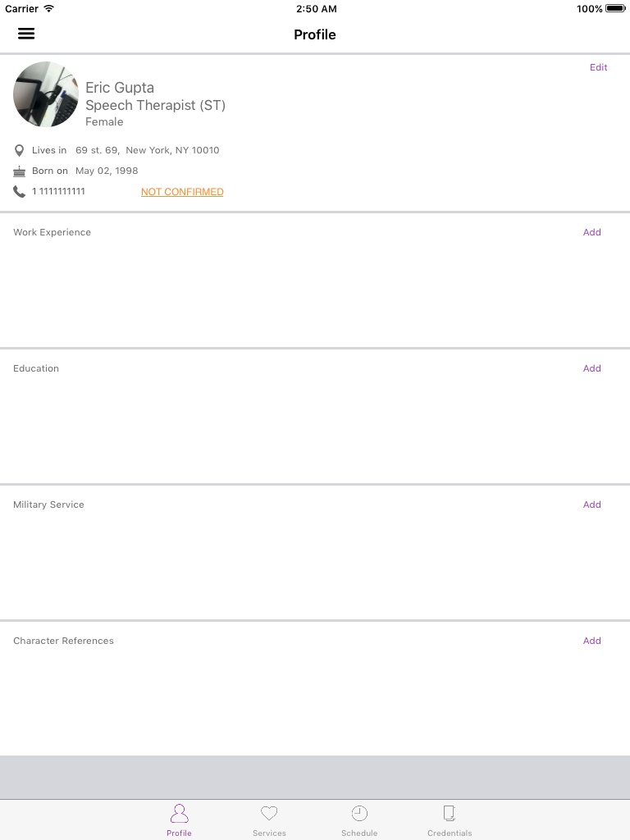This screenshot has height=840, width=630.
Task: Add a Military Service entry
Action: click(x=592, y=504)
